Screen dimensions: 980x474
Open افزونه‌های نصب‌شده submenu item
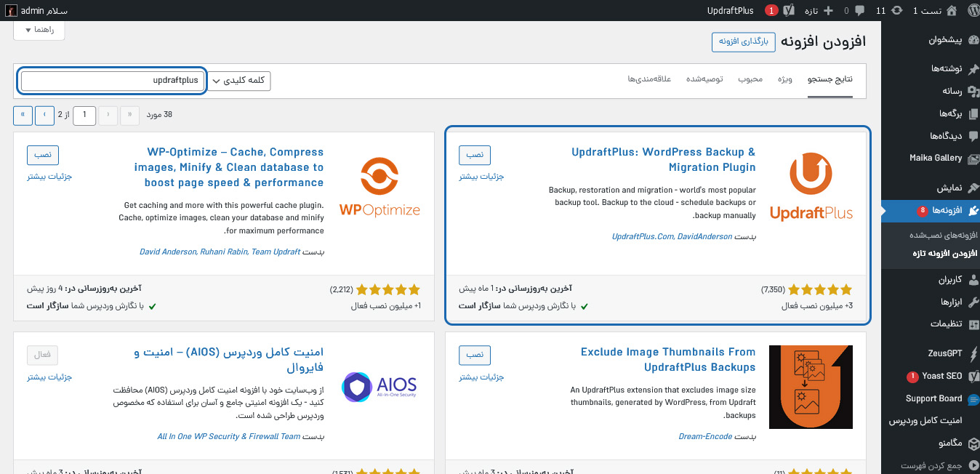[943, 236]
